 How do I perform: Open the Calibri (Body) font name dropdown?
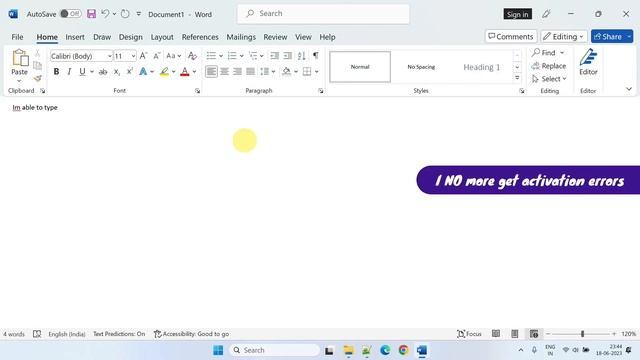109,56
